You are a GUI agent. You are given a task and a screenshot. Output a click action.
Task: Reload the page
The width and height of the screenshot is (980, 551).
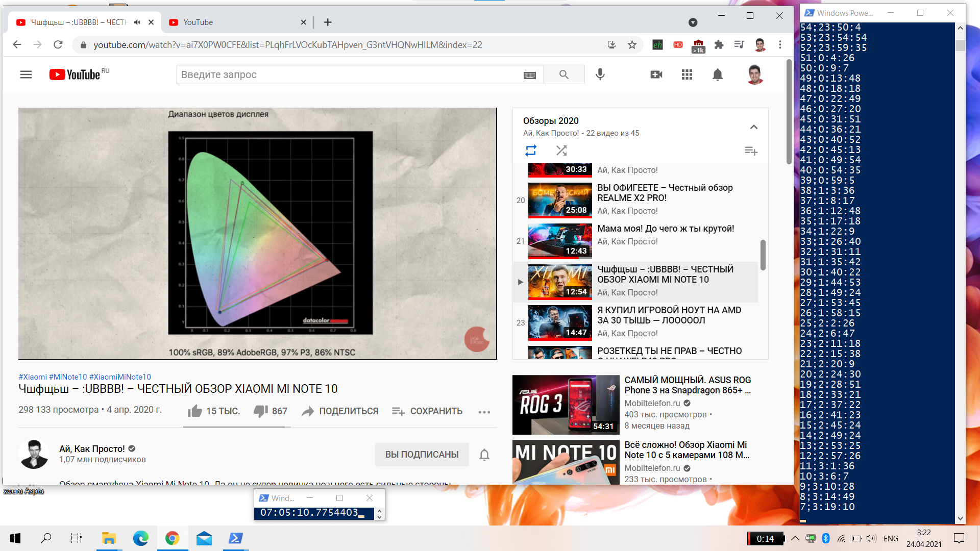(x=58, y=45)
